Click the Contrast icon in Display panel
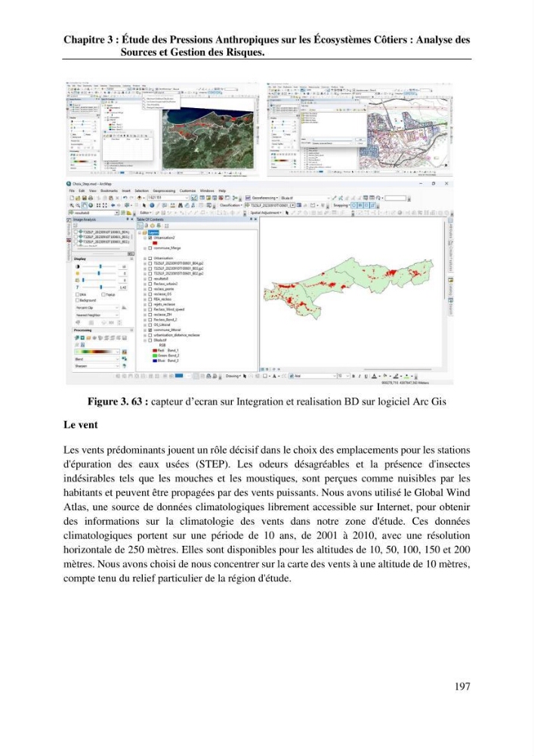Screen dimensions: 534x756 (78, 267)
